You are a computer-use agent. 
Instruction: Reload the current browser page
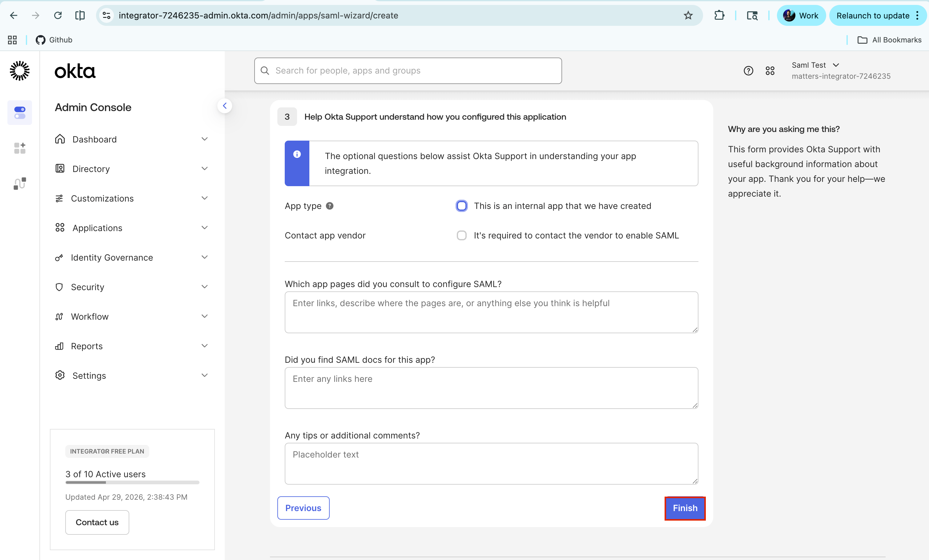click(58, 15)
